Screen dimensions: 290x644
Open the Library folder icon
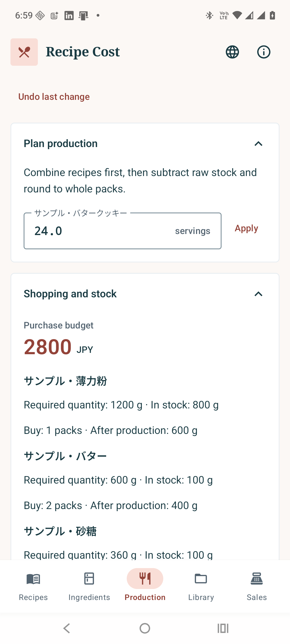coord(201,579)
